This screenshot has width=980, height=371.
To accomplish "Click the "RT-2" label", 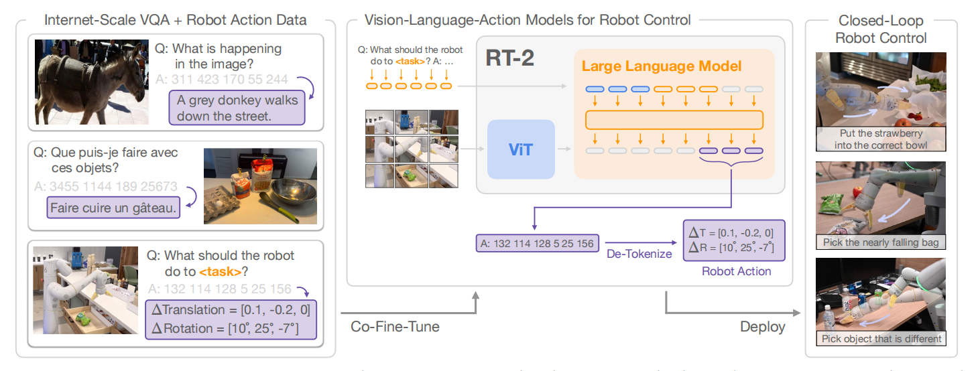I will 509,58.
